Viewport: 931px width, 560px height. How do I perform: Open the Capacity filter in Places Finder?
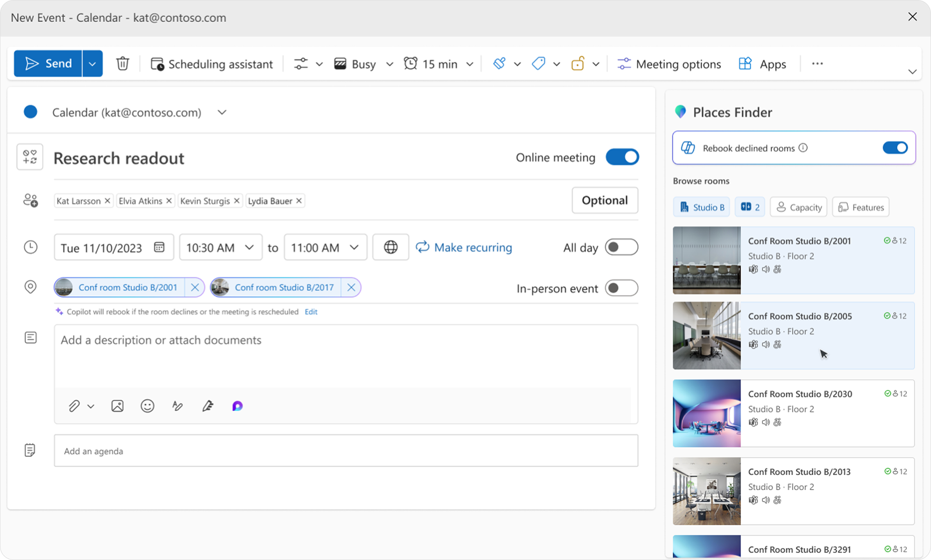[x=799, y=207]
